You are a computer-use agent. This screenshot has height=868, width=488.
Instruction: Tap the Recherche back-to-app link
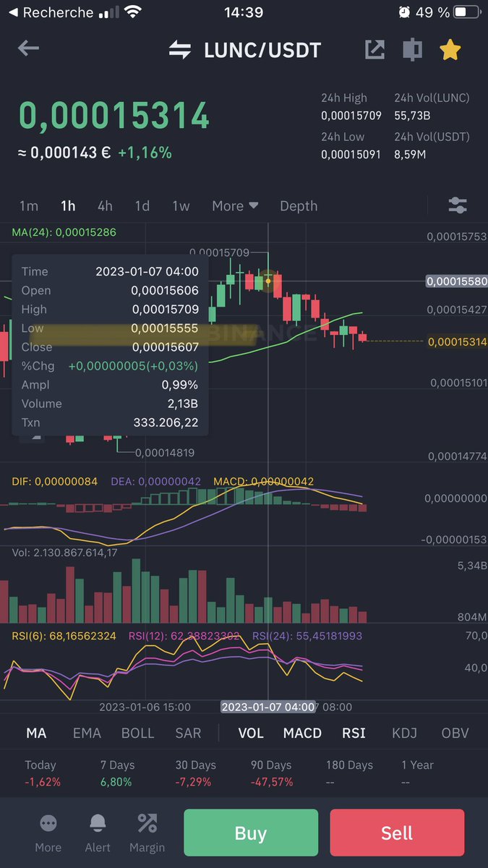point(50,12)
